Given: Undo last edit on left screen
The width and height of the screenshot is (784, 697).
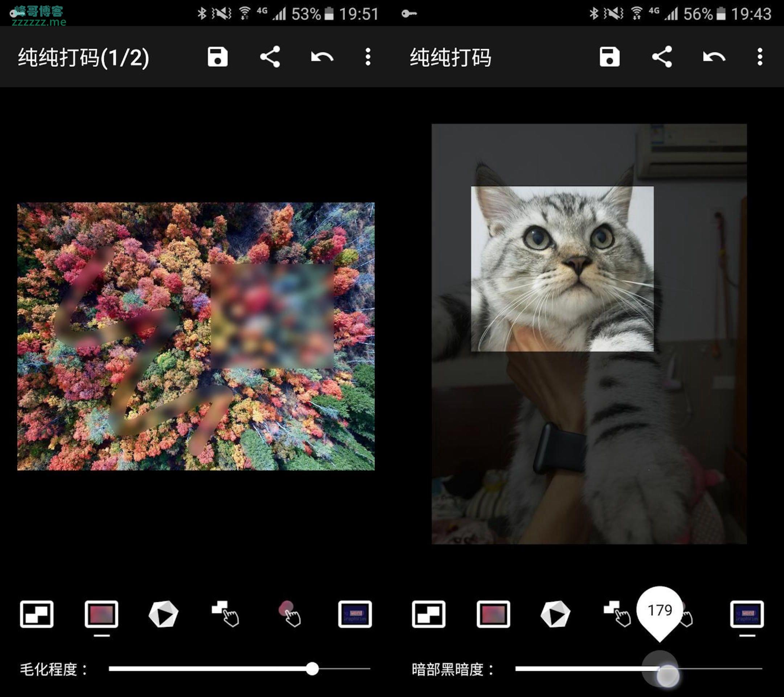Looking at the screenshot, I should click(x=322, y=57).
